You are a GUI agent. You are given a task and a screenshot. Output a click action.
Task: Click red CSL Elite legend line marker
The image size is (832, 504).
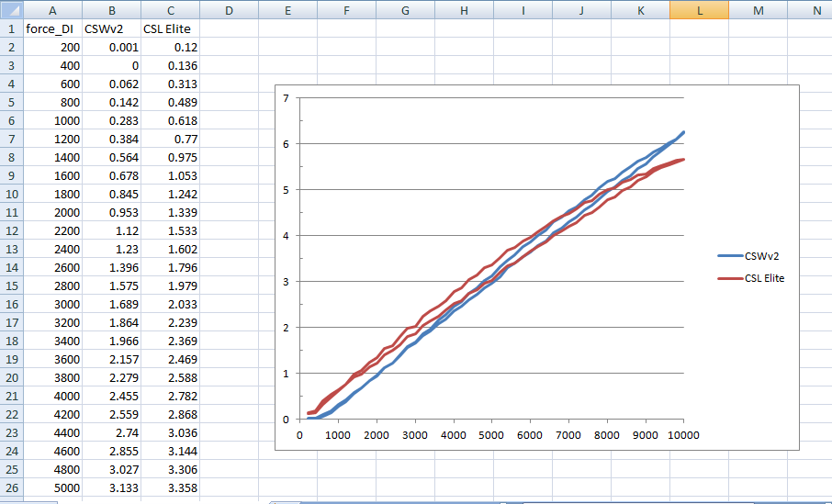[729, 279]
